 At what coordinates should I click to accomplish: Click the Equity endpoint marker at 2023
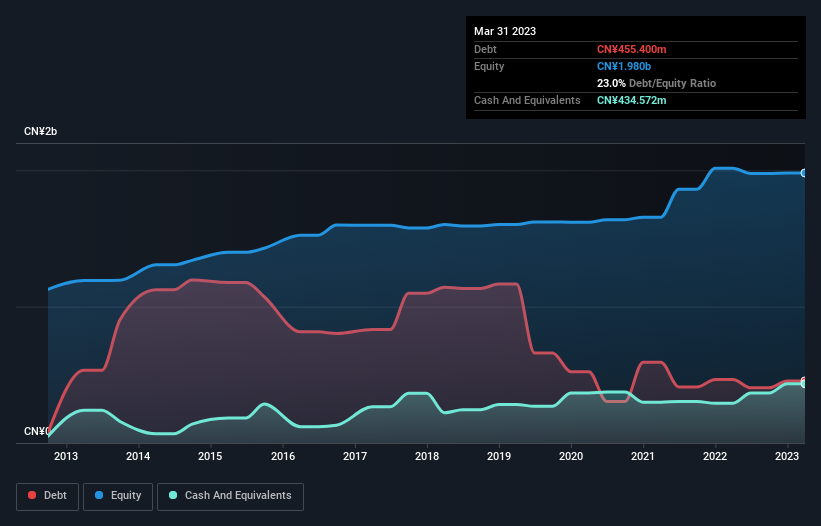804,173
